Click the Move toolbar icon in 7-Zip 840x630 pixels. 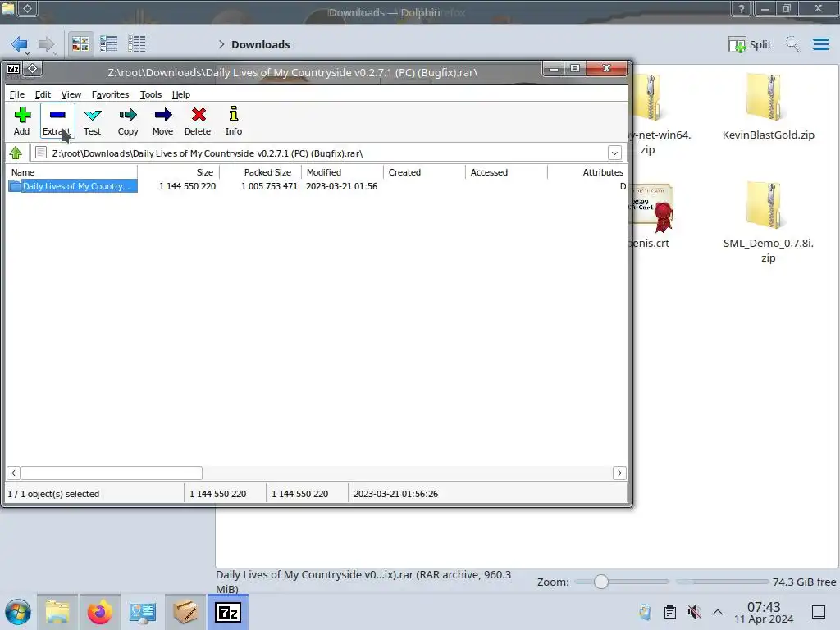[x=163, y=121]
